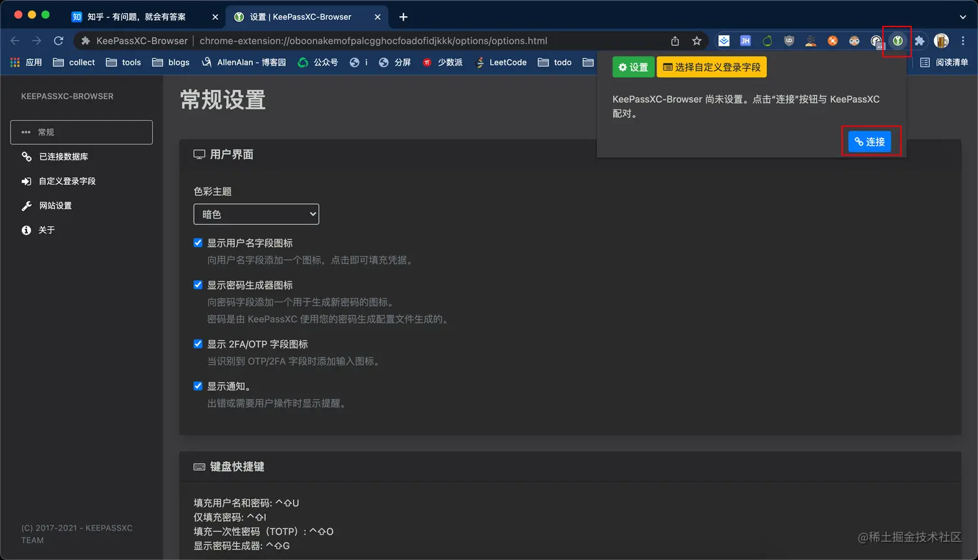This screenshot has height=560, width=978.
Task: Open the blogs bookmarks folder
Action: point(171,62)
